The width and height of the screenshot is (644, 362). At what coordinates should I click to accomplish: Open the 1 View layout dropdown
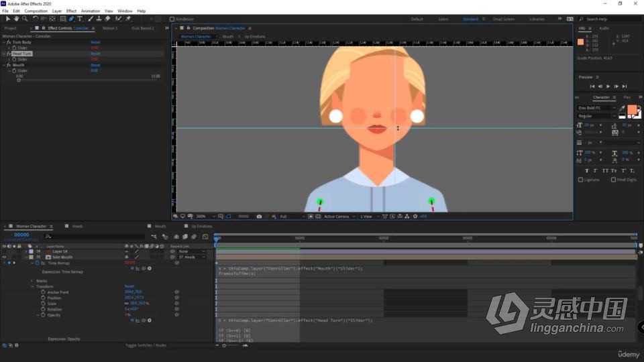point(369,217)
